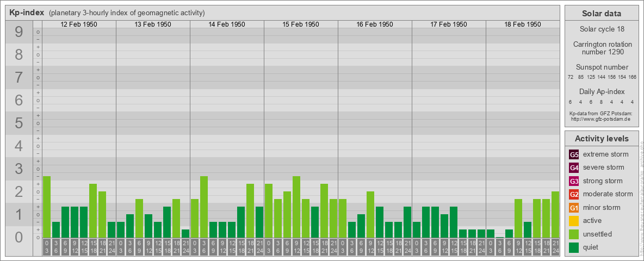This screenshot has width=644, height=261.
Task: Click the 'extreme storm' legend label
Action: pyautogui.click(x=606, y=154)
